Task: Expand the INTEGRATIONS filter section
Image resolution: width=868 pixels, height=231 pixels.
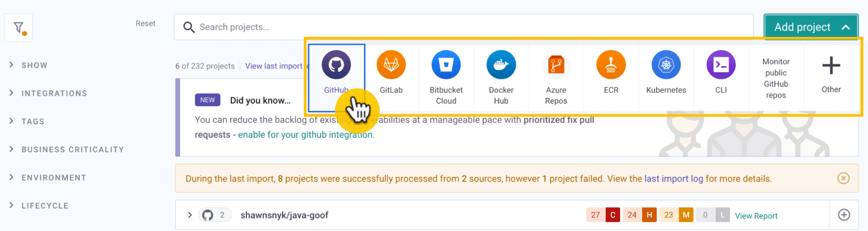Action: point(48,93)
